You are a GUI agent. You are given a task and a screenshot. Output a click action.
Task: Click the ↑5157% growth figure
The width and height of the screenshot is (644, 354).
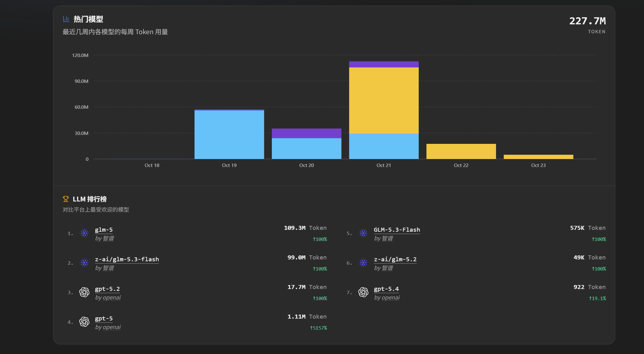[318, 328]
